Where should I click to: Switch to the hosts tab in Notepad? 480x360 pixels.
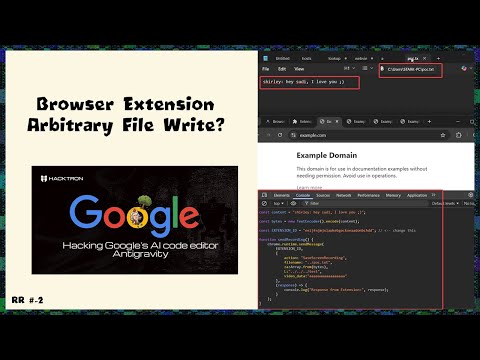pyautogui.click(x=306, y=58)
